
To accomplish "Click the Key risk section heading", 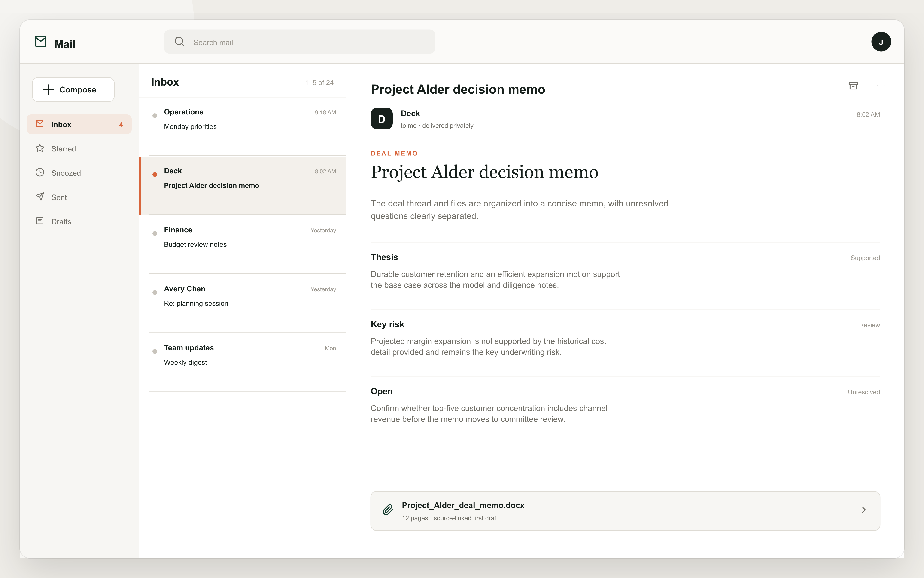I will [x=387, y=324].
